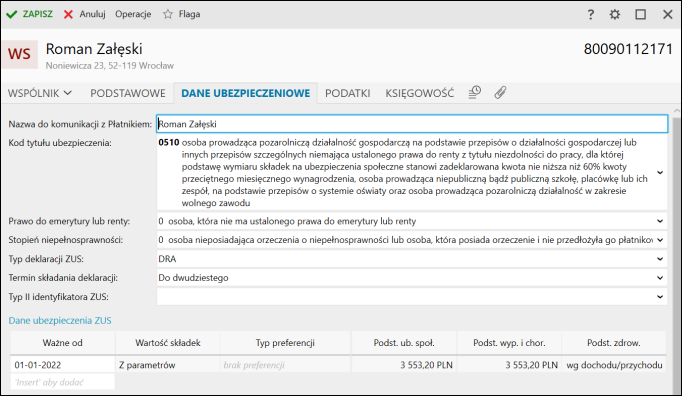Open change history clock icon
682x396 pixels.
point(475,92)
